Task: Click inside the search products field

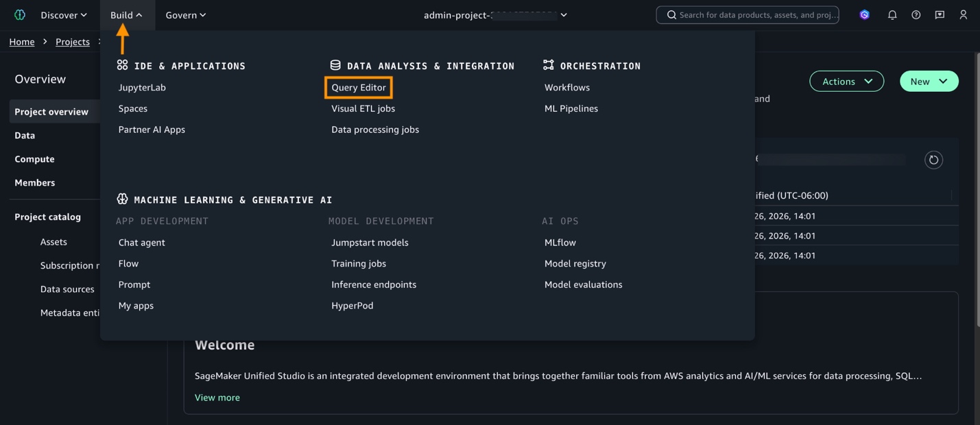Action: point(748,14)
